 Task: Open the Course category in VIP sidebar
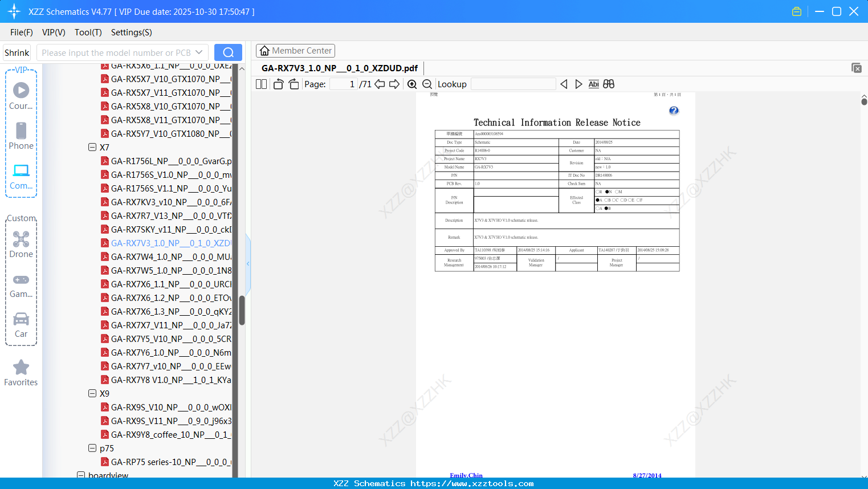click(21, 96)
